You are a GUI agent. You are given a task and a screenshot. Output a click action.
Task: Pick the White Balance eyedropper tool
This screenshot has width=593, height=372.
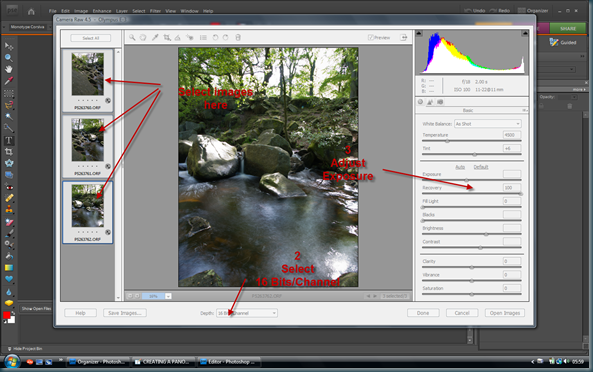click(155, 37)
